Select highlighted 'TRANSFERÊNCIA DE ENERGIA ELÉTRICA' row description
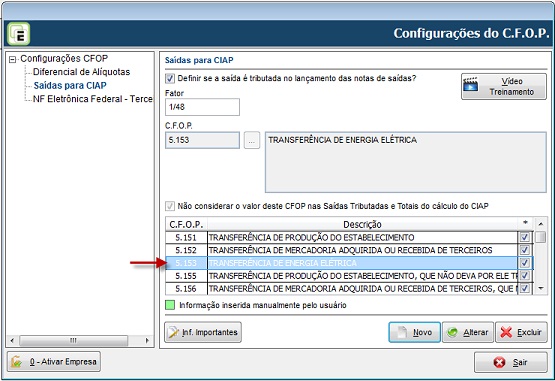 (282, 263)
